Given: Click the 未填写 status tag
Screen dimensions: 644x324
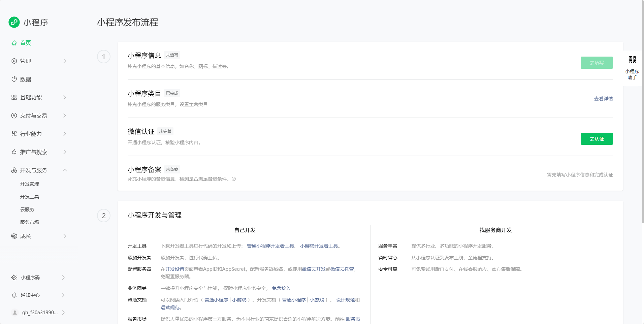Looking at the screenshot, I should 172,55.
